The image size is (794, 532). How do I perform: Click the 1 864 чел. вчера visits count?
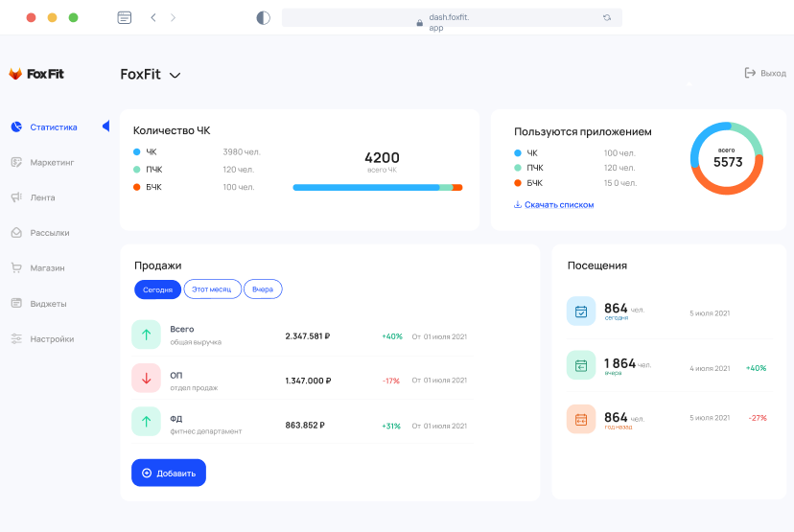627,363
